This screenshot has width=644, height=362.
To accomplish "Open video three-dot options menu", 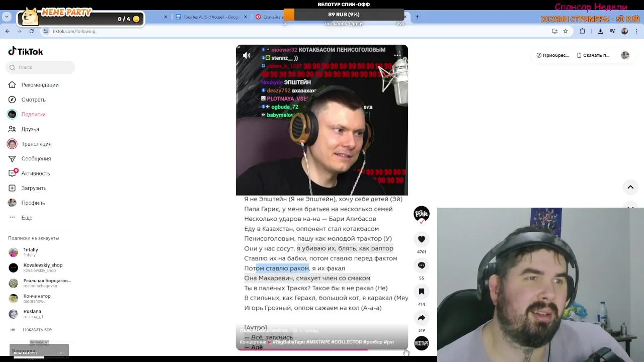I will point(397,55).
